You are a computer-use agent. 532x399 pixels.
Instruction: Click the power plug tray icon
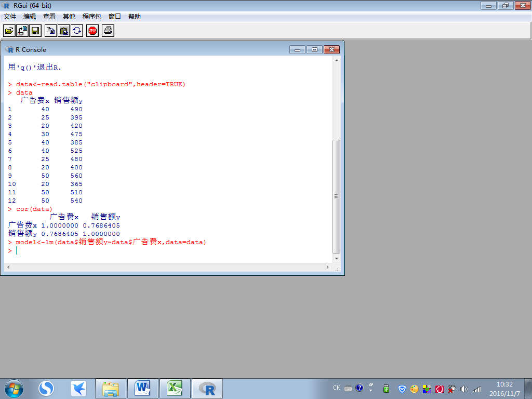(451, 389)
